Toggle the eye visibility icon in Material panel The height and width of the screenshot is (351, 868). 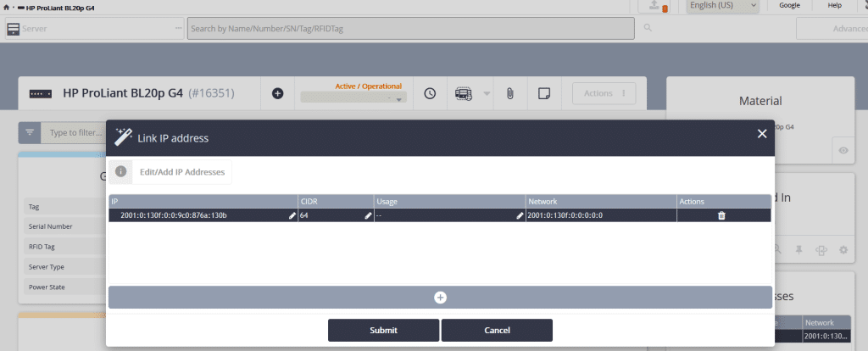click(x=843, y=150)
